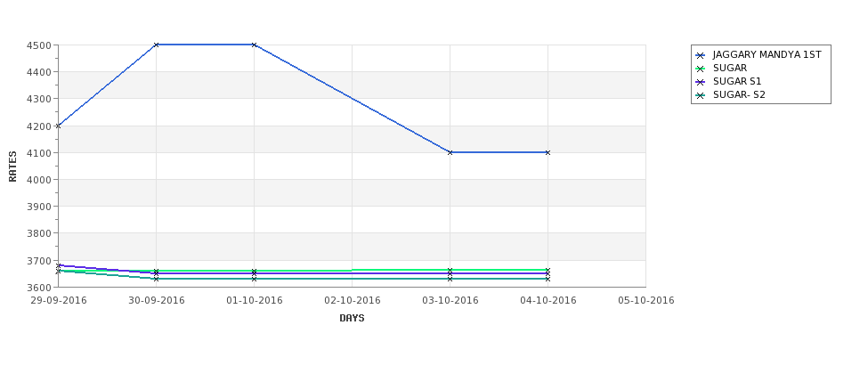The image size is (868, 382).
Task: Click the SUGAR point on 04-10-2016
Action: click(x=548, y=270)
